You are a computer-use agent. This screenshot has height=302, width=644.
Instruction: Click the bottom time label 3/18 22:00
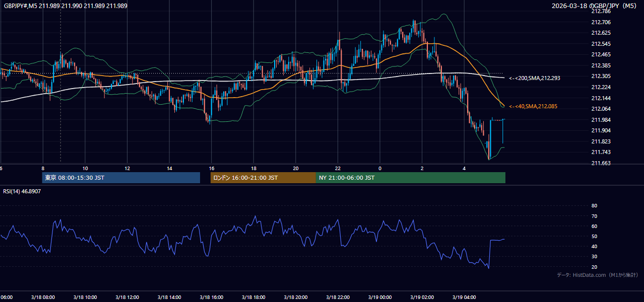pyautogui.click(x=338, y=297)
